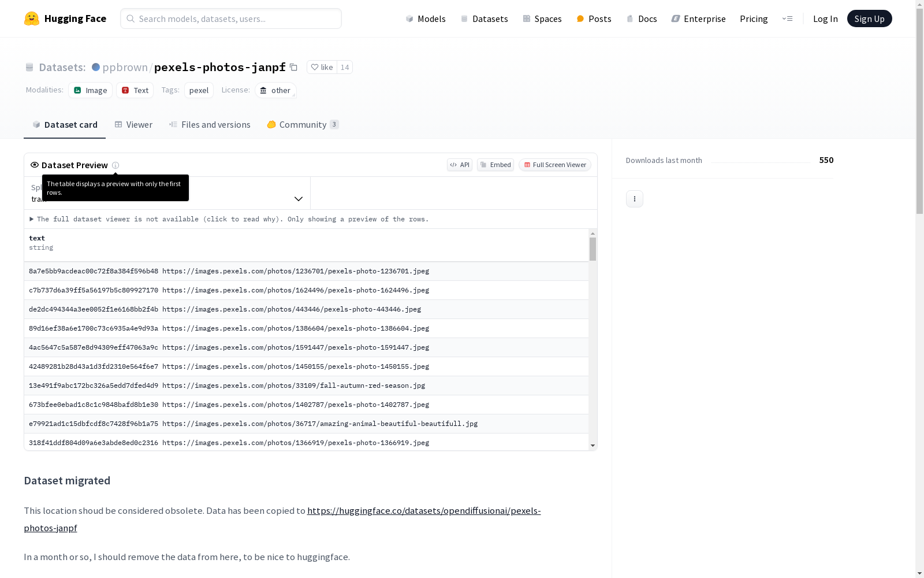Click the ppbrown user avatar
The image size is (924, 578).
pos(96,67)
